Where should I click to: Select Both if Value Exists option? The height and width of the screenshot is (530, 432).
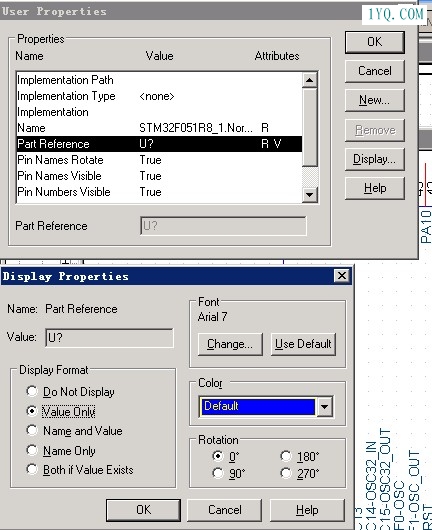32,469
